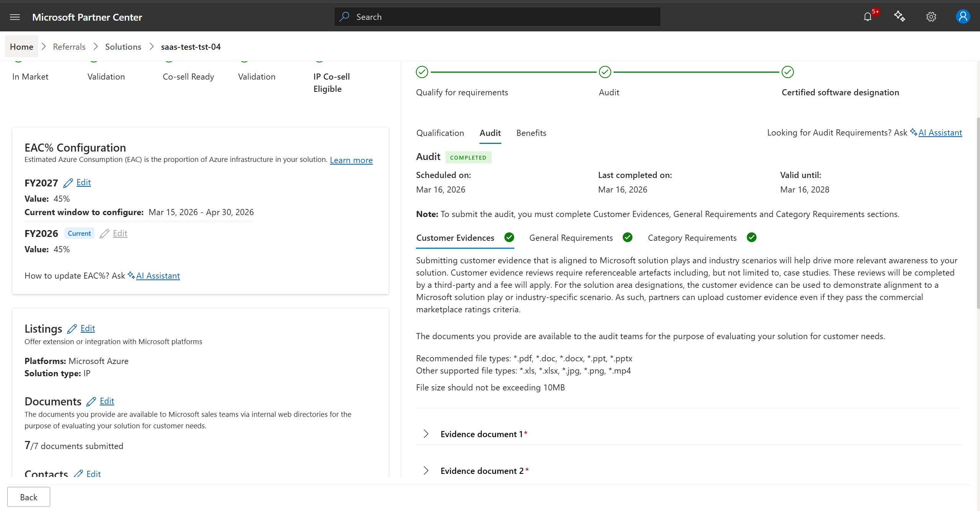
Task: Click into the Search field
Action: [x=498, y=17]
